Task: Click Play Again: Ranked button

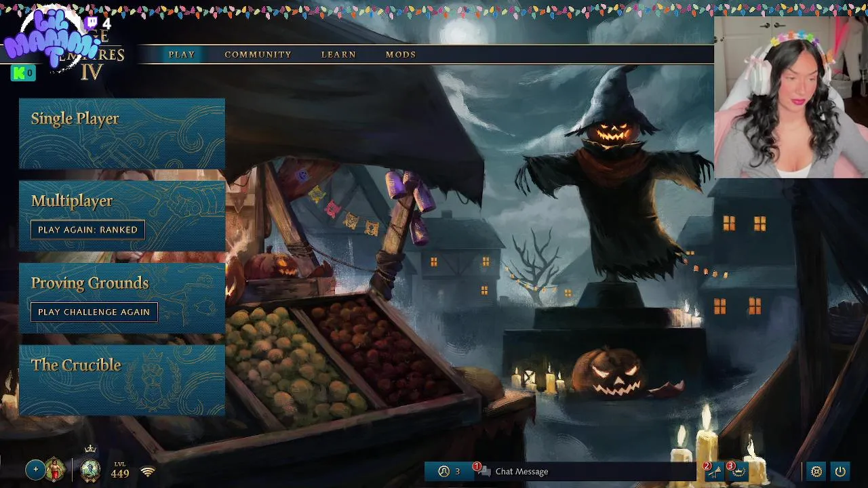Action: (87, 230)
